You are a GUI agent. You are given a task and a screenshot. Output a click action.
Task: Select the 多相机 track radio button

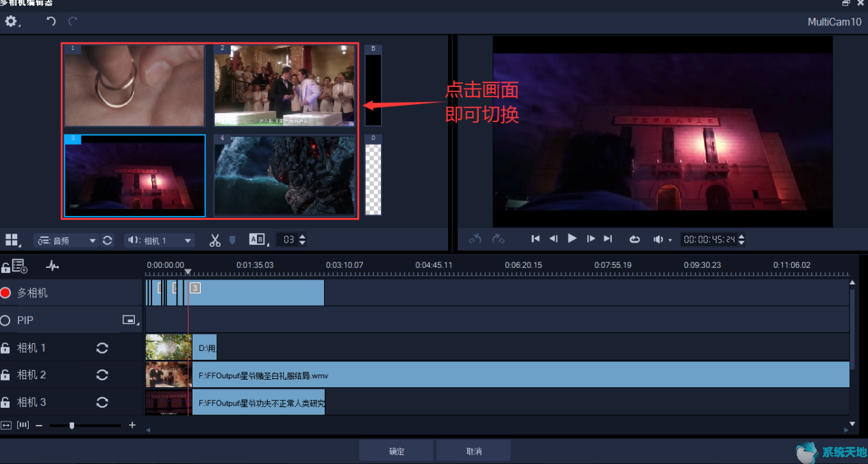pos(6,293)
